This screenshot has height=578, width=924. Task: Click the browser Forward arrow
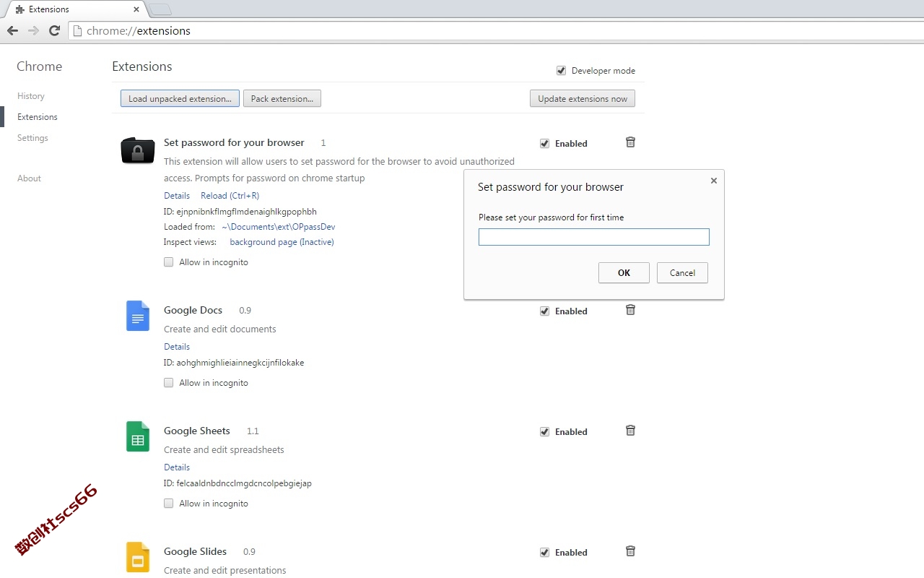(x=33, y=30)
